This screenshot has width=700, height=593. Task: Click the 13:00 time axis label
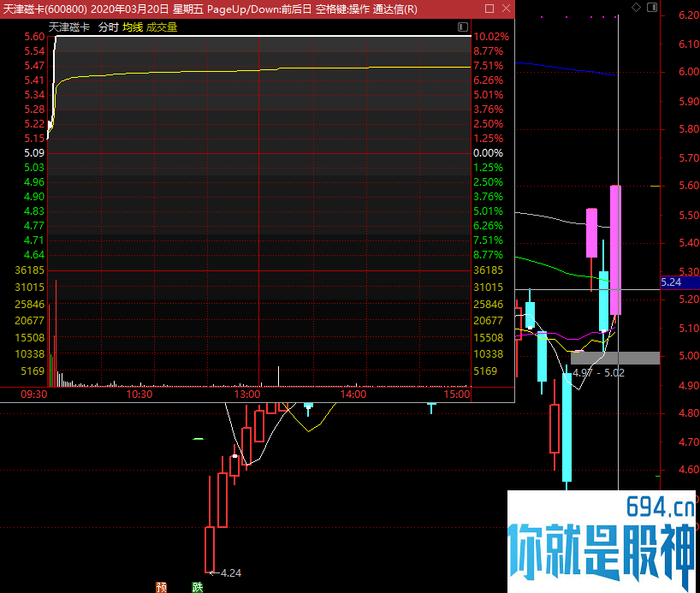(x=247, y=394)
